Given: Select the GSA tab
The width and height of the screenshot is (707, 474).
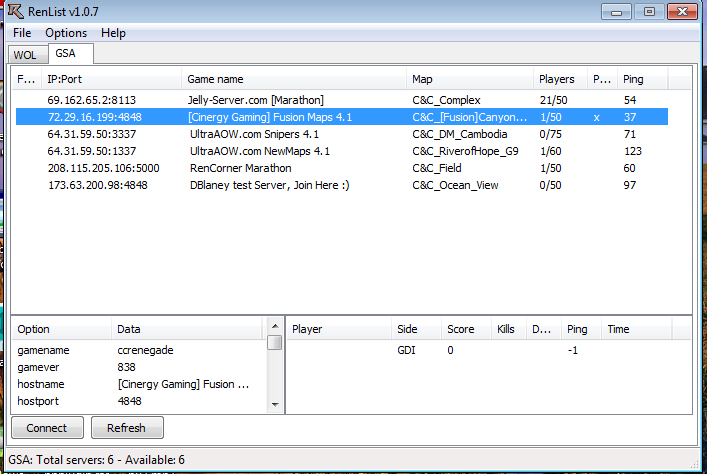Looking at the screenshot, I should tap(67, 53).
